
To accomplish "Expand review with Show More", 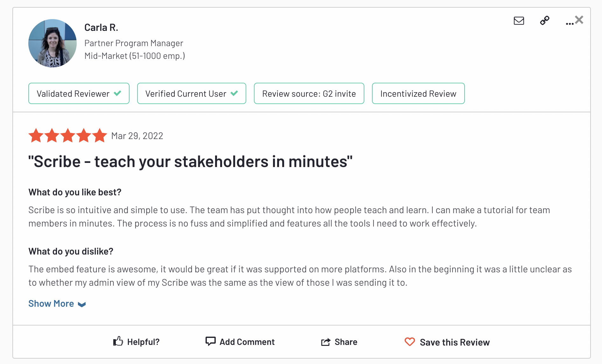I will [x=57, y=304].
